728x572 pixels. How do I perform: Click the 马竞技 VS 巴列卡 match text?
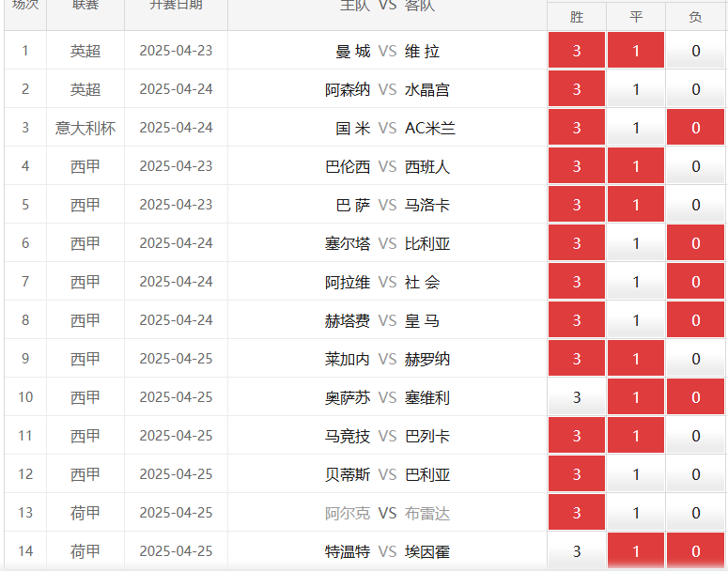click(x=387, y=436)
